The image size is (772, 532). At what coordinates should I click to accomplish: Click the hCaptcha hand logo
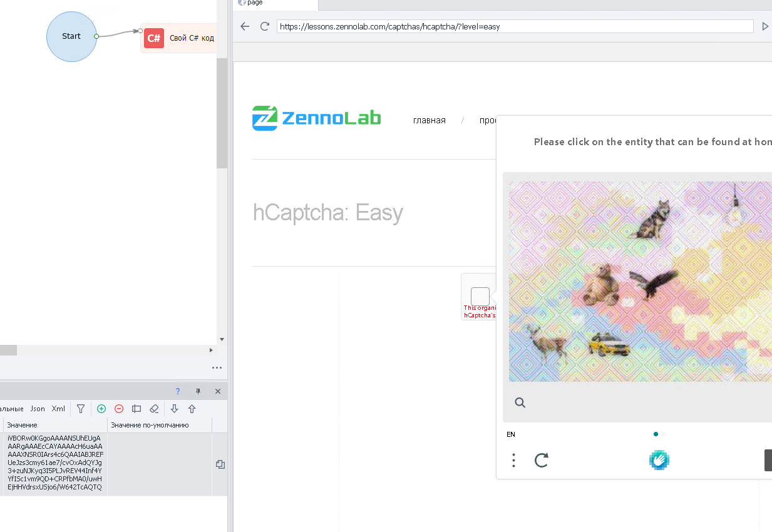point(659,460)
